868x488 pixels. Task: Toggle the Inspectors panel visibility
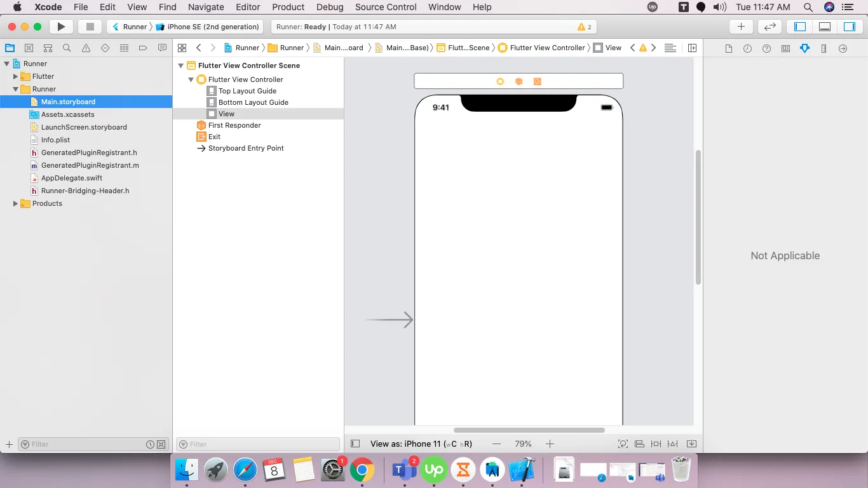850,27
